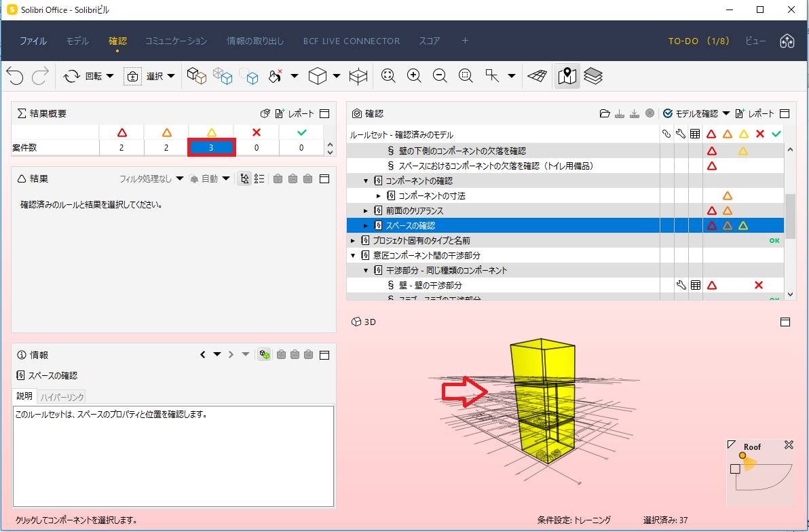Viewport: 809px width, 532px height.
Task: Click the undo arrow icon
Action: pyautogui.click(x=15, y=77)
